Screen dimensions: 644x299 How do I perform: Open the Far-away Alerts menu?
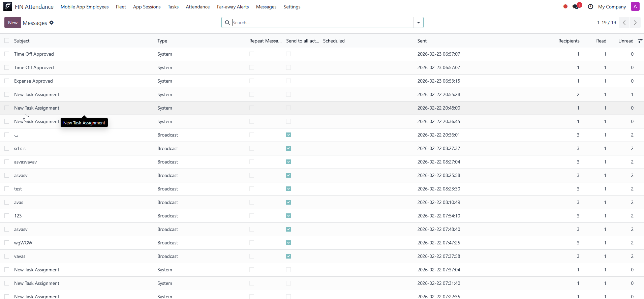click(233, 7)
